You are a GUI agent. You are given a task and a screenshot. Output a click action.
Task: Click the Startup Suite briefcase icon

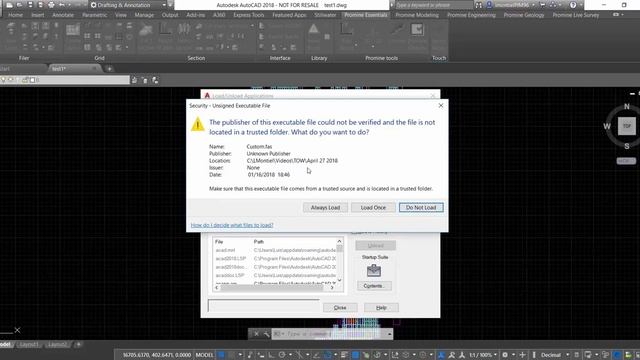click(x=373, y=270)
